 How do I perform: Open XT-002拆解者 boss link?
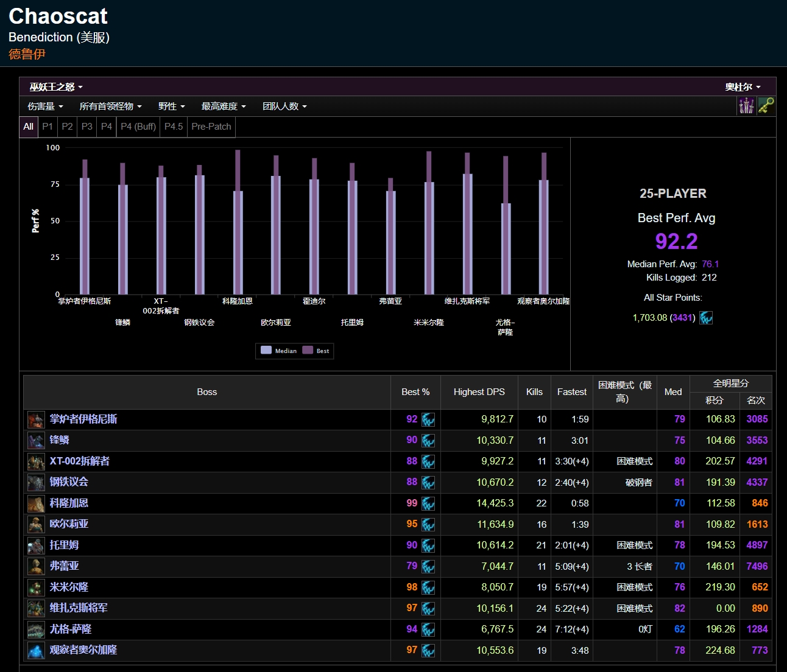tap(80, 461)
